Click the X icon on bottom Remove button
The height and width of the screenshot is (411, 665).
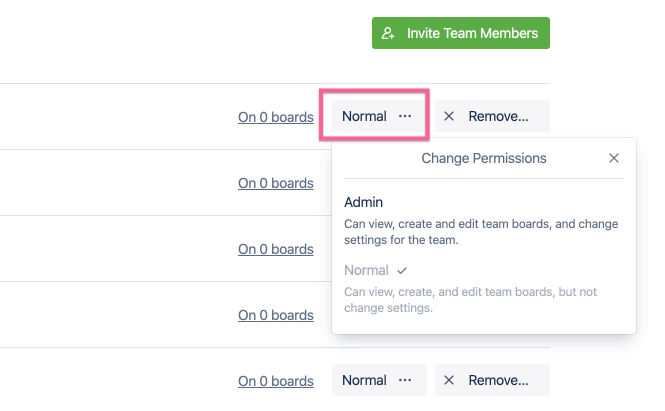[x=449, y=380]
